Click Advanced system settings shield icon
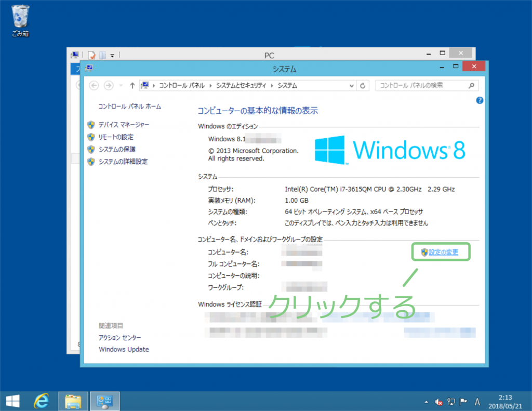Viewport: 532px width, 411px height. coord(91,162)
